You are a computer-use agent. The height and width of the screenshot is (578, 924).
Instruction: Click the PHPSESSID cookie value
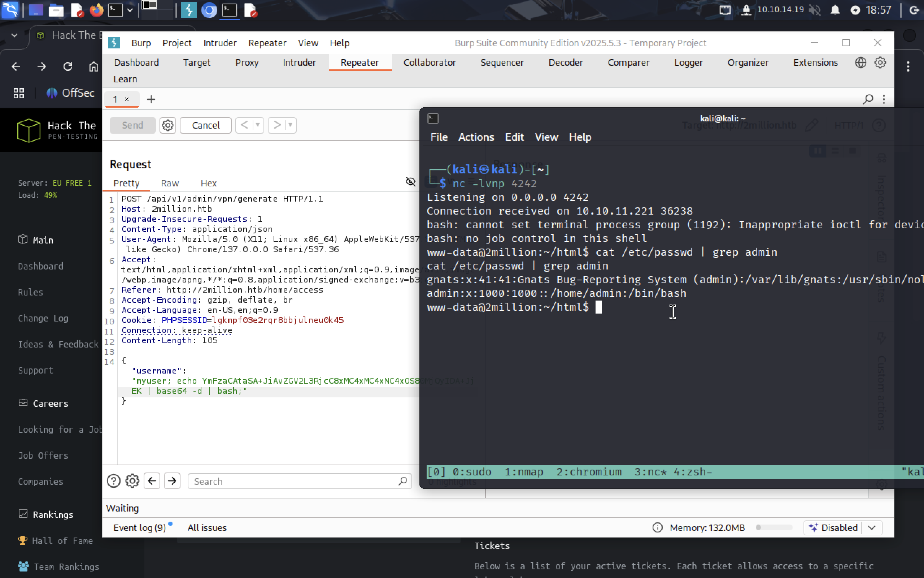click(x=278, y=320)
